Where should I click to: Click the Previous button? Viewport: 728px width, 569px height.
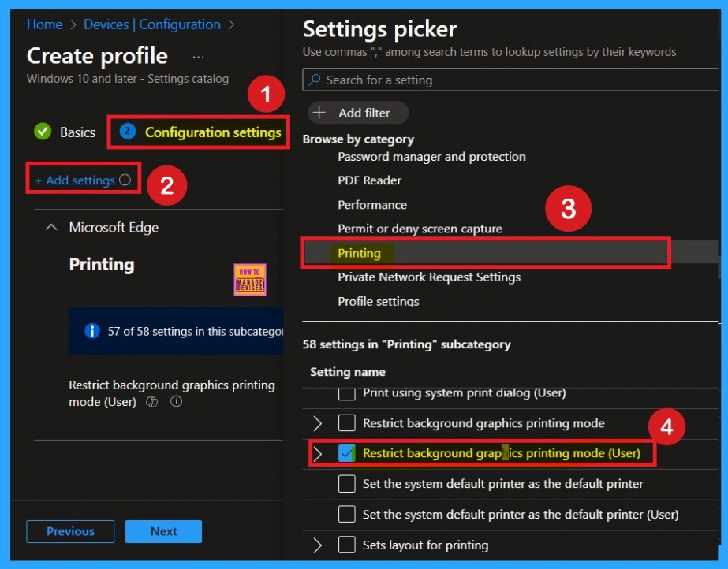point(70,531)
